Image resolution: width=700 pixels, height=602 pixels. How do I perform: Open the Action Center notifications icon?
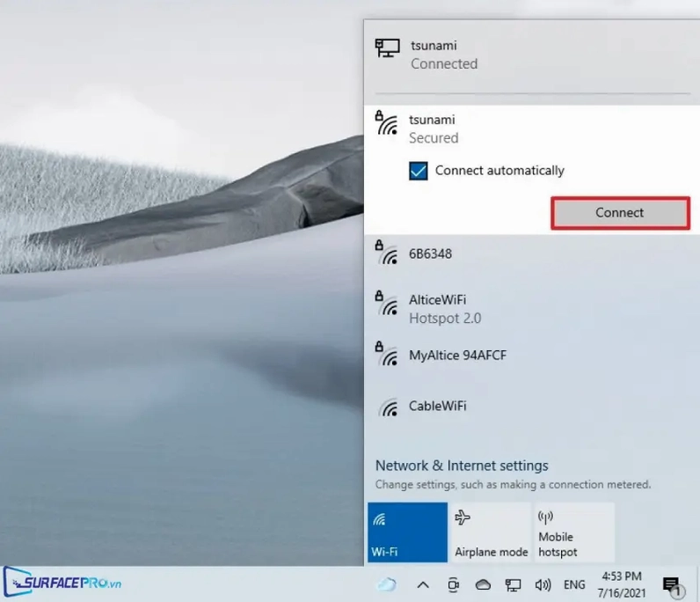tap(673, 585)
